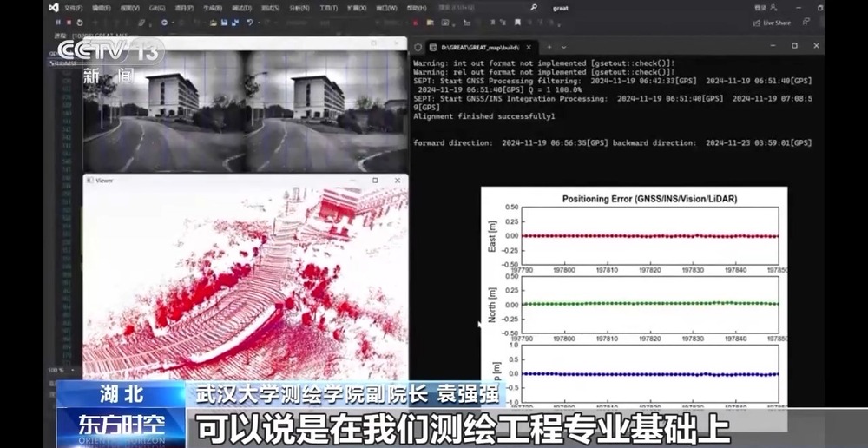Screen dimensions: 868x448
Task: Click the Save All icon
Action: tap(235, 23)
